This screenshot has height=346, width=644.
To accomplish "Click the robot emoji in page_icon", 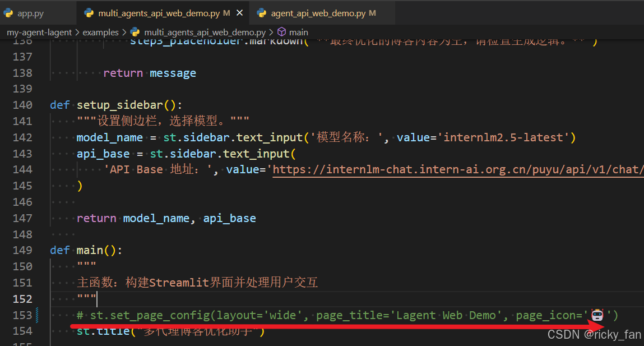I will click(x=597, y=315).
